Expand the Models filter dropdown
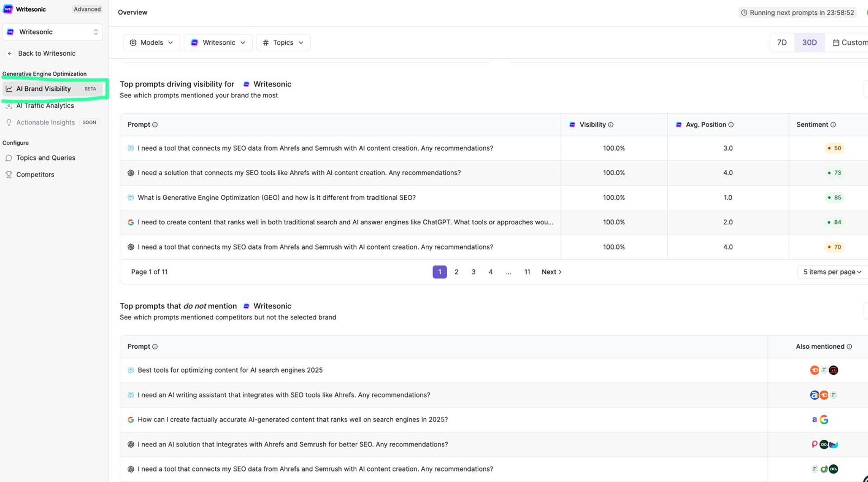 click(151, 43)
